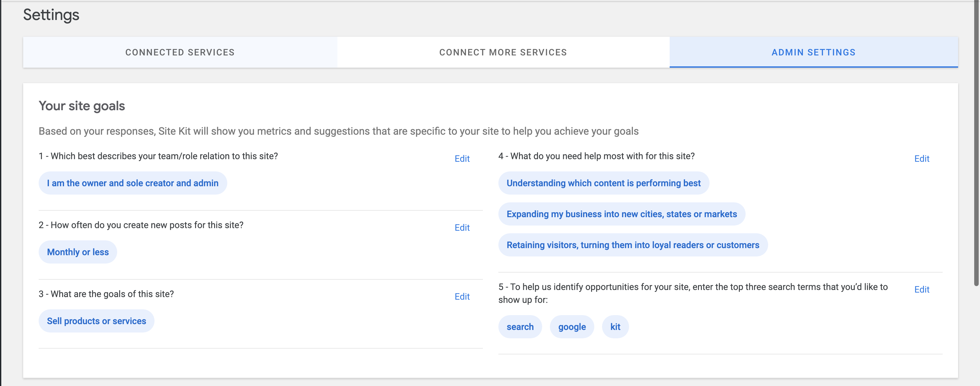Click 'Expanding my business into new cities' chip

click(622, 214)
